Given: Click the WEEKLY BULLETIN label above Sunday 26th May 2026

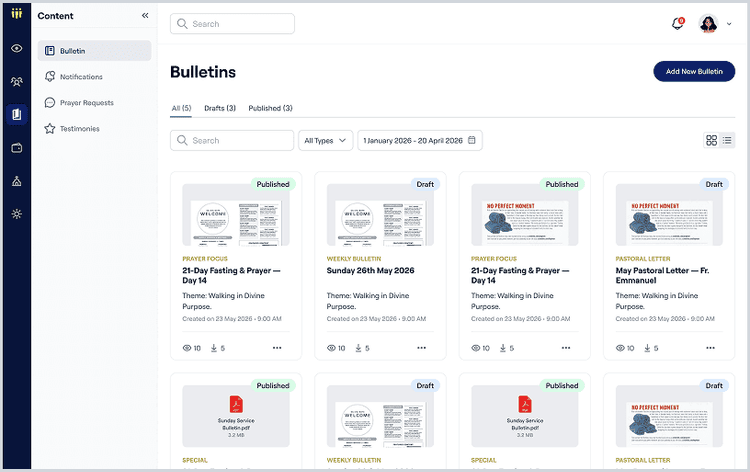Looking at the screenshot, I should pos(354,259).
